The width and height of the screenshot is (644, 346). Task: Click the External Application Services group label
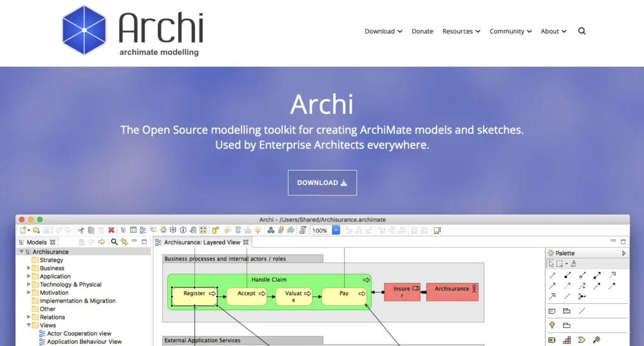coord(203,340)
